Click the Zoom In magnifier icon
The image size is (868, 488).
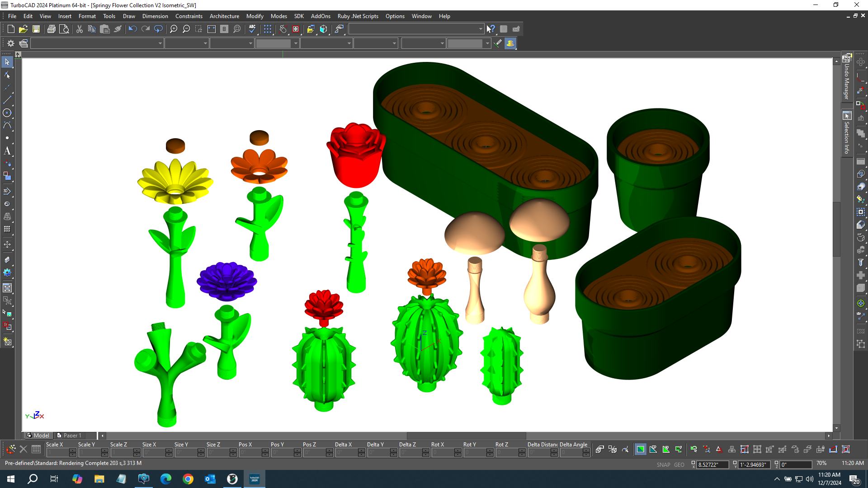(173, 28)
